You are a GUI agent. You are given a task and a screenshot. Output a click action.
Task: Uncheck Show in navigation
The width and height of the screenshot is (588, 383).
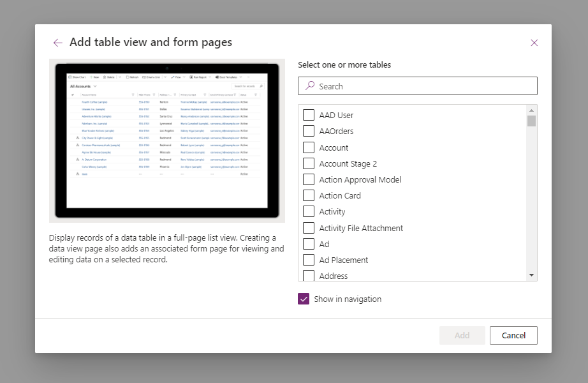pos(304,299)
